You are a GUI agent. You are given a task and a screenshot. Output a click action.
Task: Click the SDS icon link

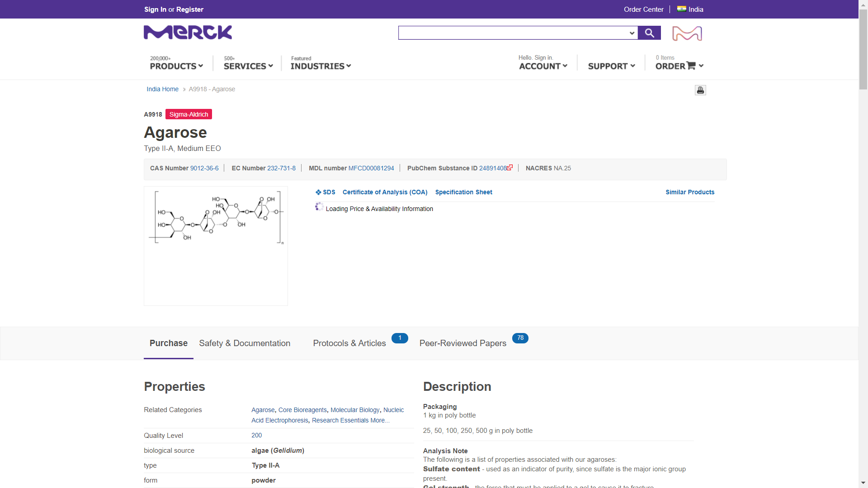325,192
